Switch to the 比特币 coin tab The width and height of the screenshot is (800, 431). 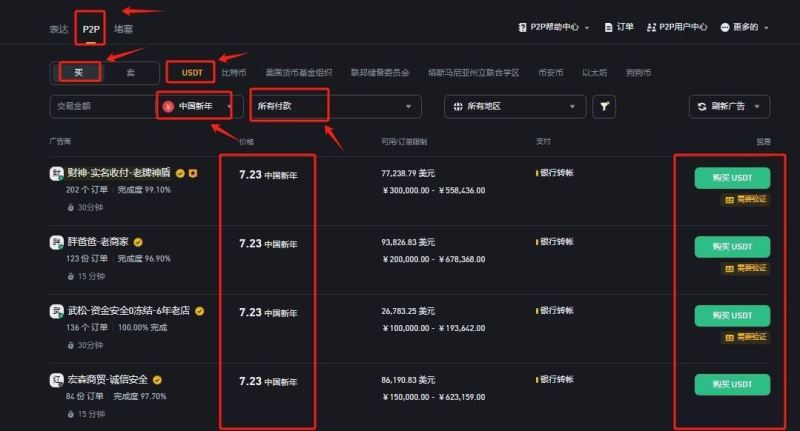[234, 73]
